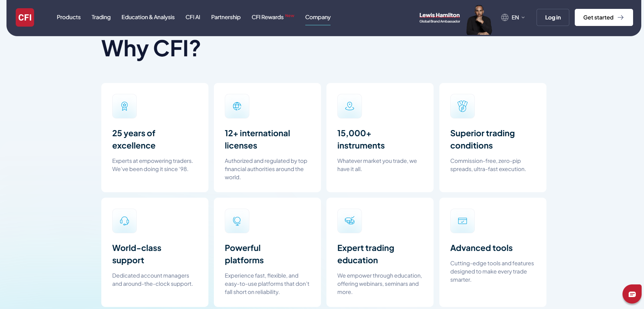Open Education & Analysis menu
Screen dimensions: 644x309
[148, 17]
